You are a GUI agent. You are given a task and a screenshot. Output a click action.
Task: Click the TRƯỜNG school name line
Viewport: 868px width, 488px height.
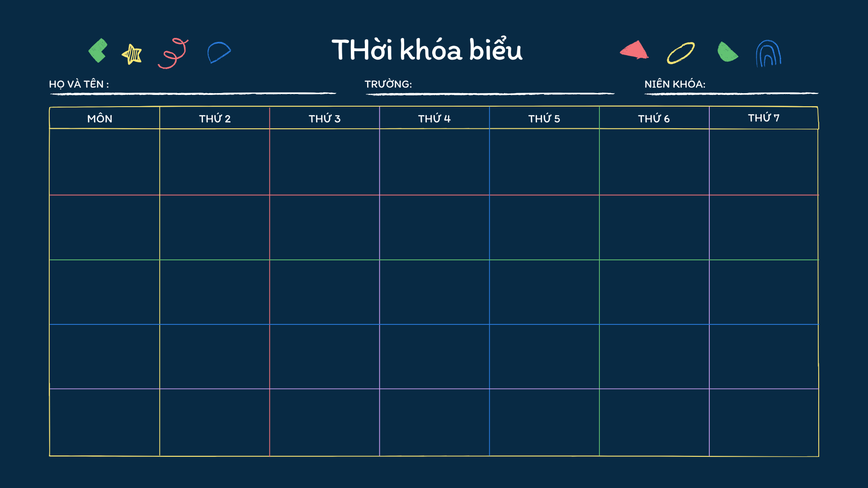pyautogui.click(x=490, y=94)
